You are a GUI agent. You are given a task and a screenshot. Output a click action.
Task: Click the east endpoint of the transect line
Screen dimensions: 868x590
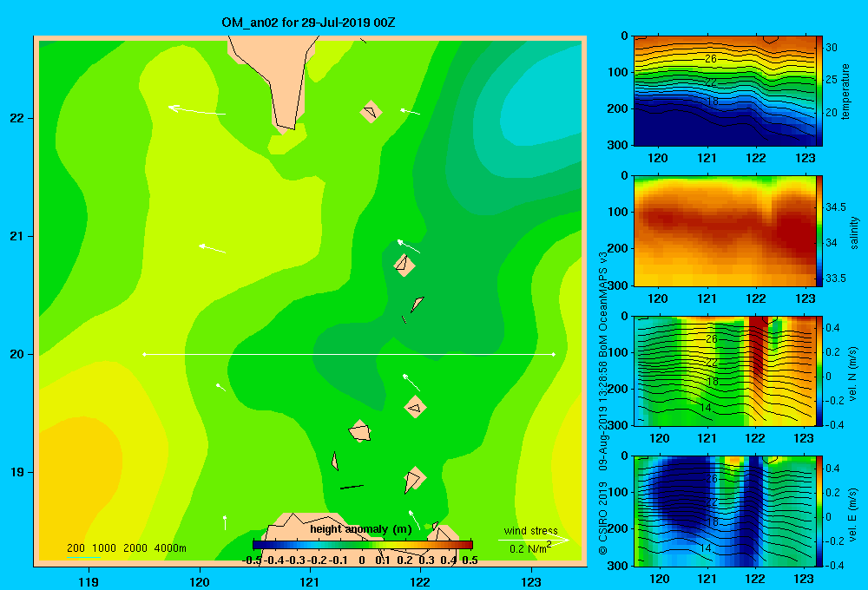pos(554,354)
